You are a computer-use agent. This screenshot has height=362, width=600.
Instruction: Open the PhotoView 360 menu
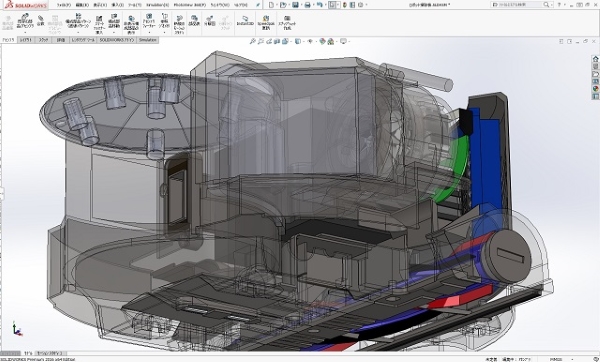(189, 5)
